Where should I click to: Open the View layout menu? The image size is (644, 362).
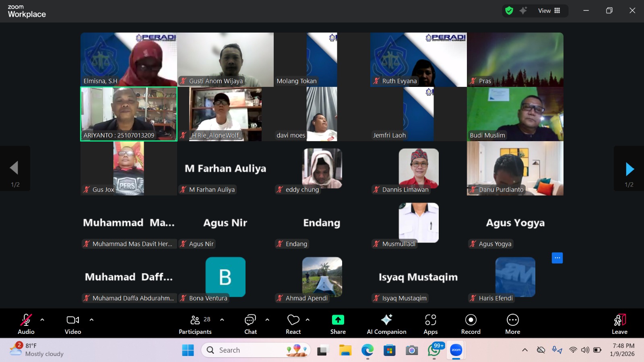point(549,11)
